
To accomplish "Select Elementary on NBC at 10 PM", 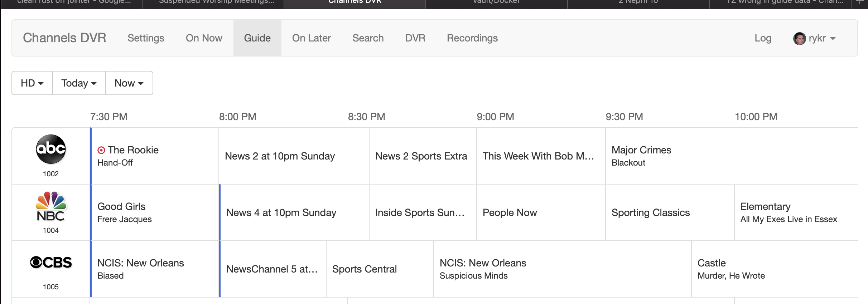I will (789, 212).
